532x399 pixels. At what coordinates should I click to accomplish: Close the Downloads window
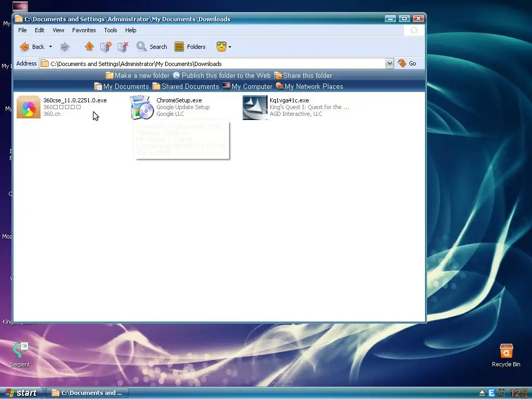click(x=418, y=19)
